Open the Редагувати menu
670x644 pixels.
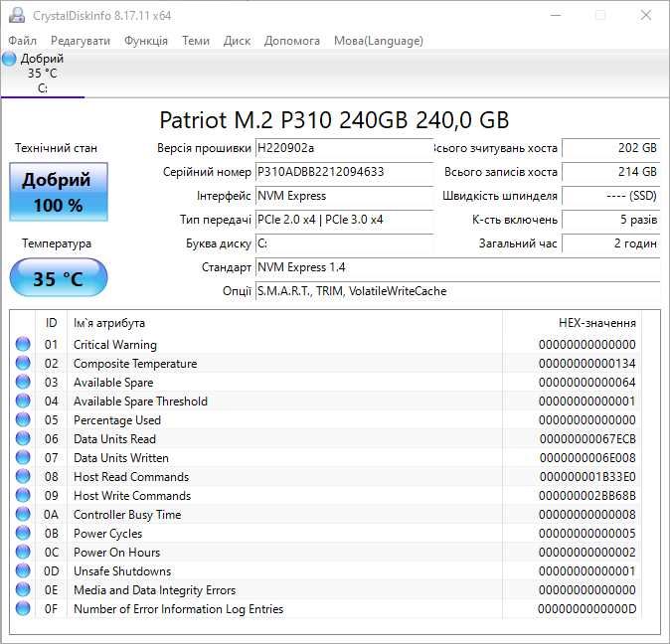[x=81, y=41]
